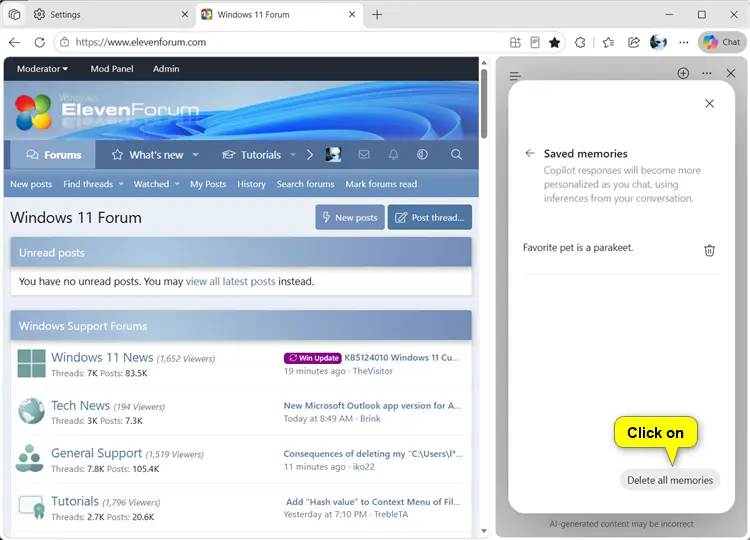Viewport: 750px width, 540px height.
Task: Toggle forum style variation icon
Action: coord(422,154)
